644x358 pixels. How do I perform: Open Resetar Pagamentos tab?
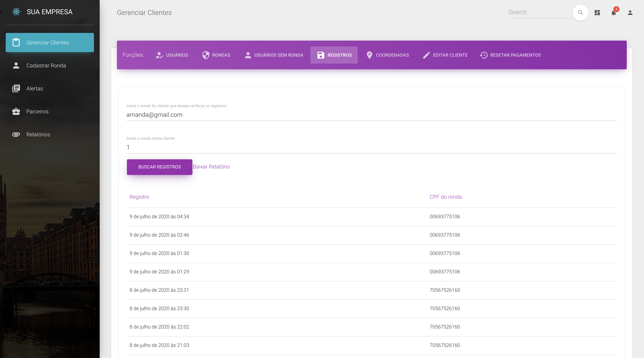(x=510, y=55)
